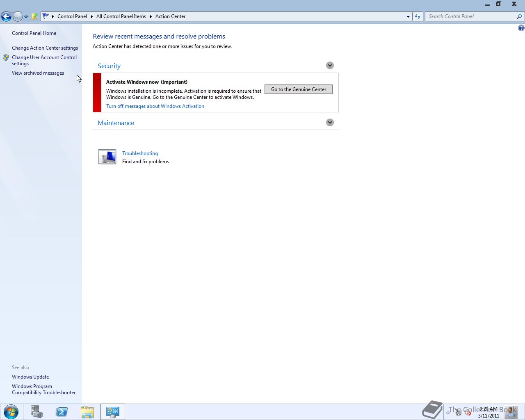Select the All Control Panel Items breadcrumb
Image resolution: width=525 pixels, height=420 pixels.
pos(121,16)
